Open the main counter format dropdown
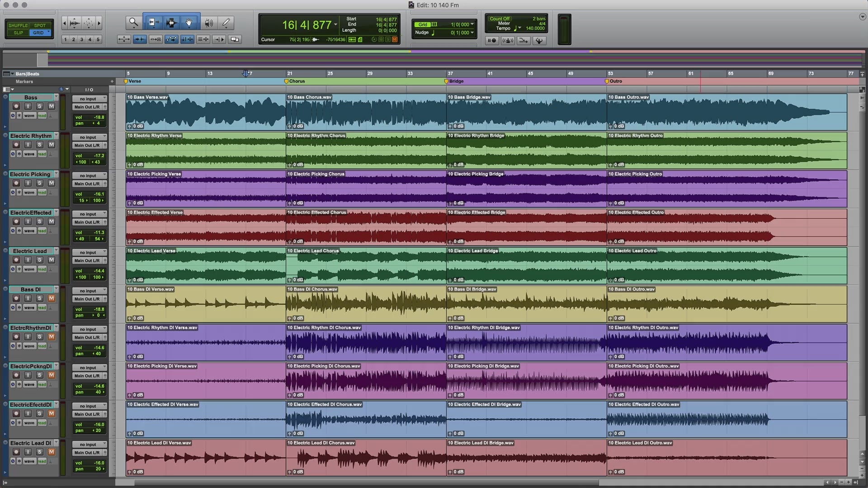The height and width of the screenshot is (488, 868). click(x=335, y=25)
